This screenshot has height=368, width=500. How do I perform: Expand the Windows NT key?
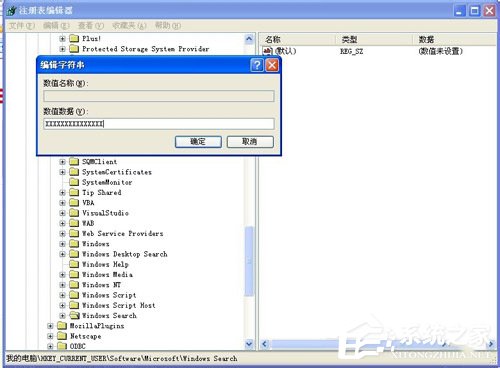point(62,285)
